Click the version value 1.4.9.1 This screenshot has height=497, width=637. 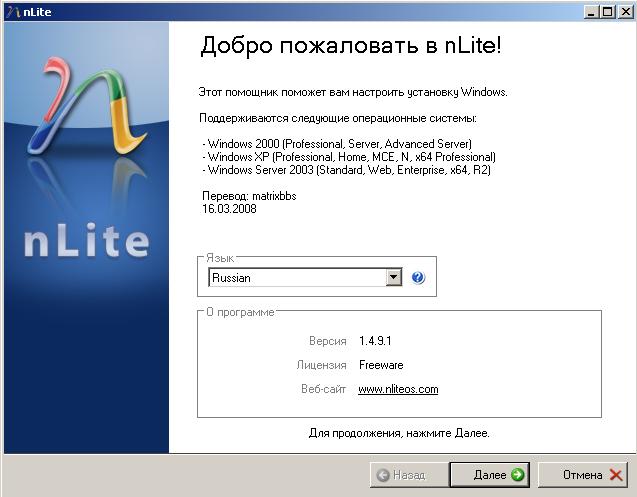tap(375, 341)
